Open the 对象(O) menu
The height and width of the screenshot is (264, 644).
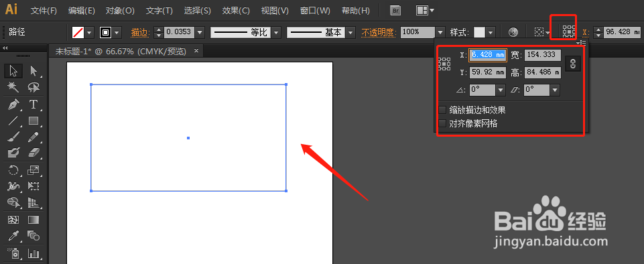[x=120, y=11]
